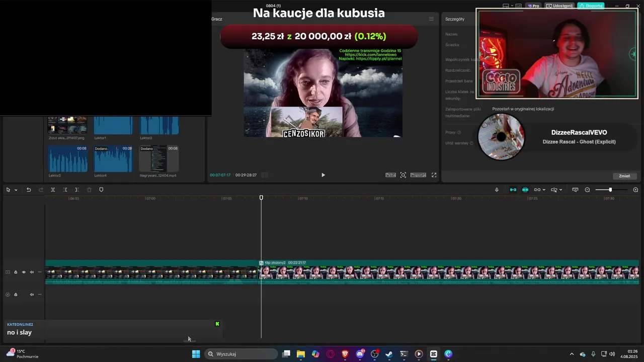Play the preview in the player
This screenshot has width=644, height=362.
(323, 175)
